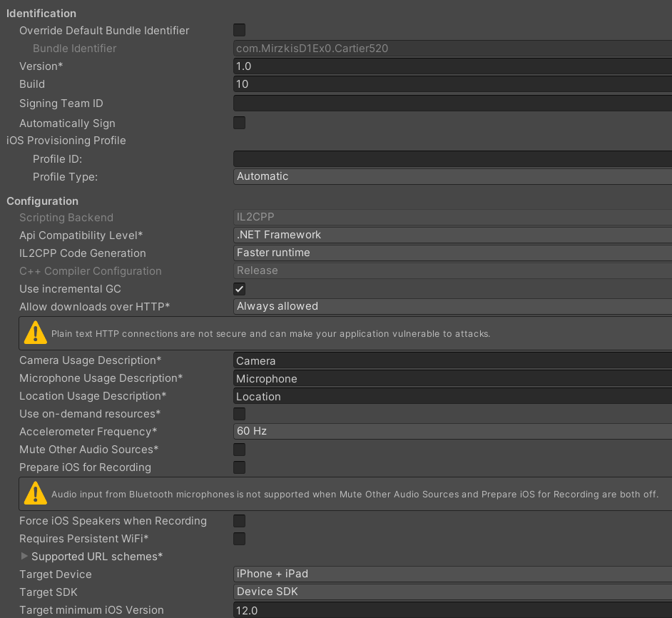Uncheck Use incremental GC
672x618 pixels.
click(x=240, y=289)
